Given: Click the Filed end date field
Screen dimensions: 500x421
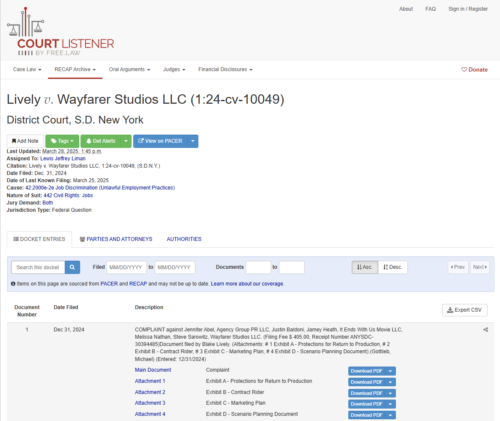Looking at the screenshot, I should tap(175, 267).
